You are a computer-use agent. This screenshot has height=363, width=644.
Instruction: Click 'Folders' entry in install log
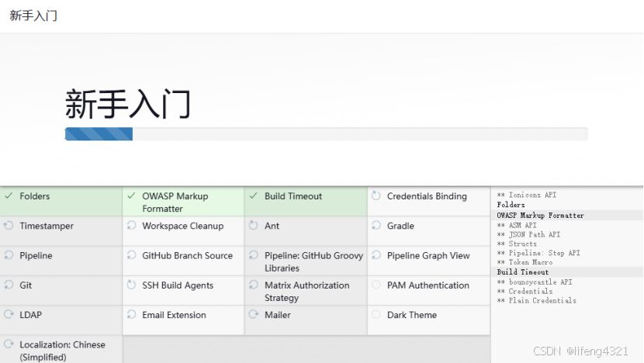(x=511, y=205)
